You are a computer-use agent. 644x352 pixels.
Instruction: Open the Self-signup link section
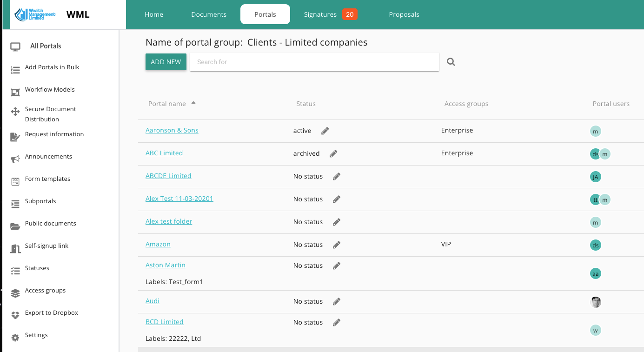[46, 246]
